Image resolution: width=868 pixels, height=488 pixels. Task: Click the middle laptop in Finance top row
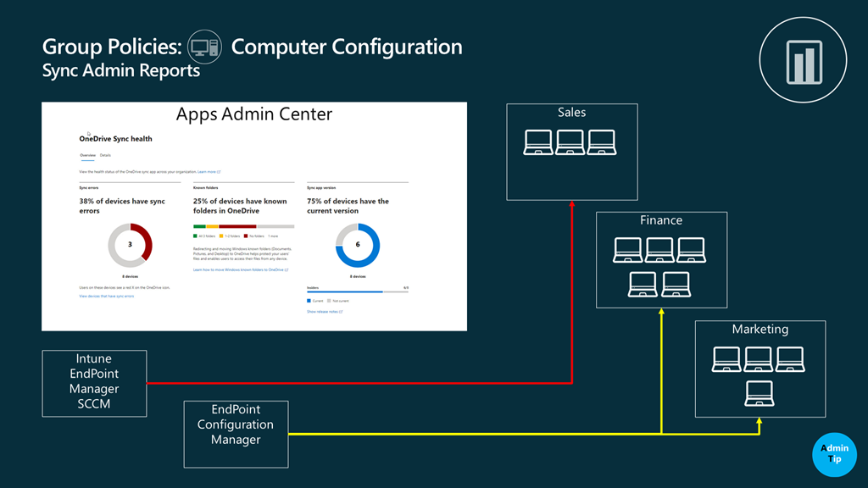[659, 250]
